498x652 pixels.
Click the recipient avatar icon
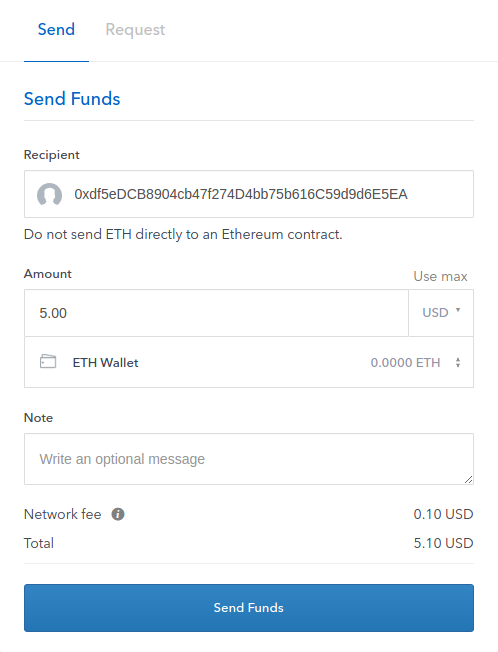pos(49,194)
